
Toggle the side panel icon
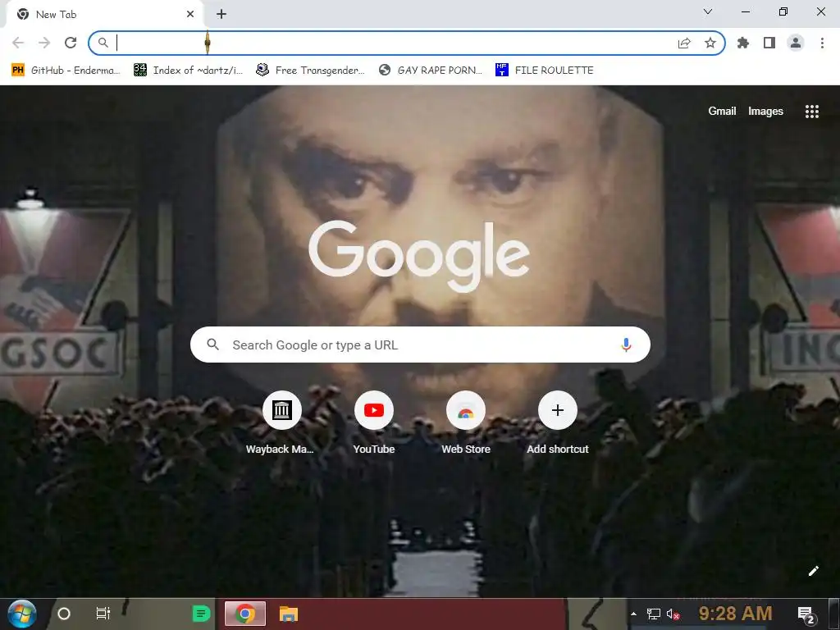click(769, 43)
